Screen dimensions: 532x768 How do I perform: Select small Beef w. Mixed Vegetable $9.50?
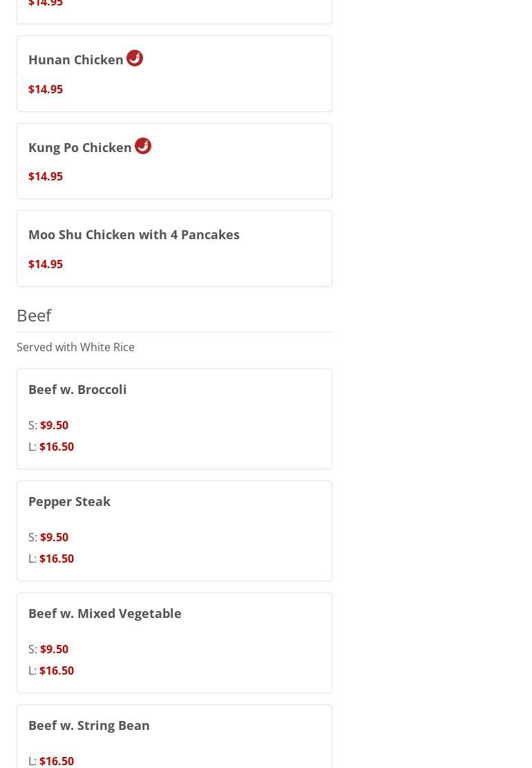tap(54, 649)
